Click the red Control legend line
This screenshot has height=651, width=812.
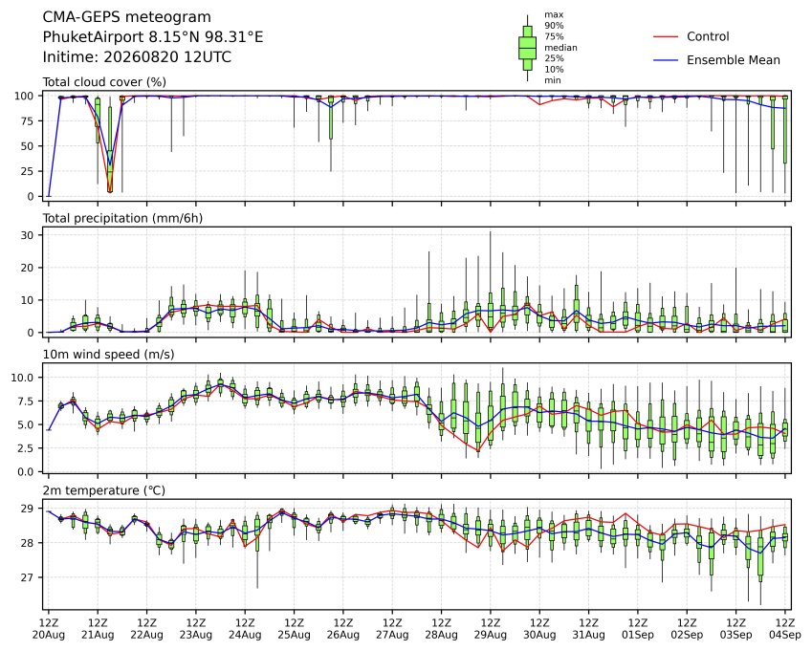coord(666,36)
